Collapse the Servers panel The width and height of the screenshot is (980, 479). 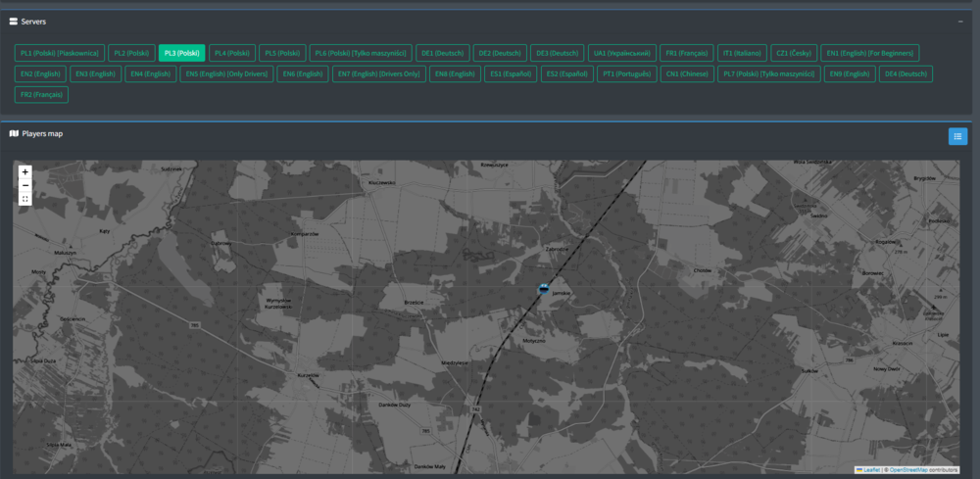point(960,21)
